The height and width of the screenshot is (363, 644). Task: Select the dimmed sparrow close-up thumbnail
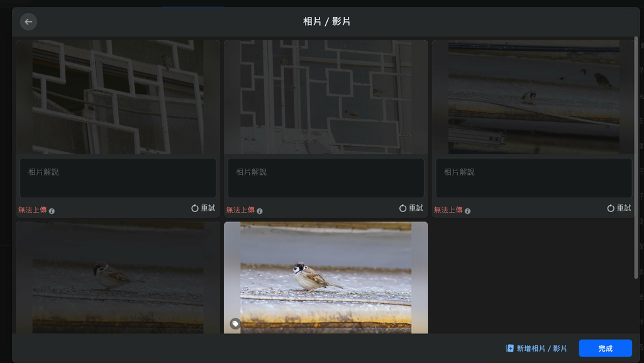click(118, 277)
